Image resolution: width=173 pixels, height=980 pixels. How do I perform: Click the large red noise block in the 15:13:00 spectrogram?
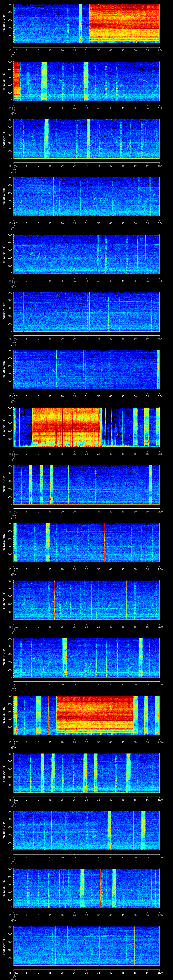tap(95, 715)
